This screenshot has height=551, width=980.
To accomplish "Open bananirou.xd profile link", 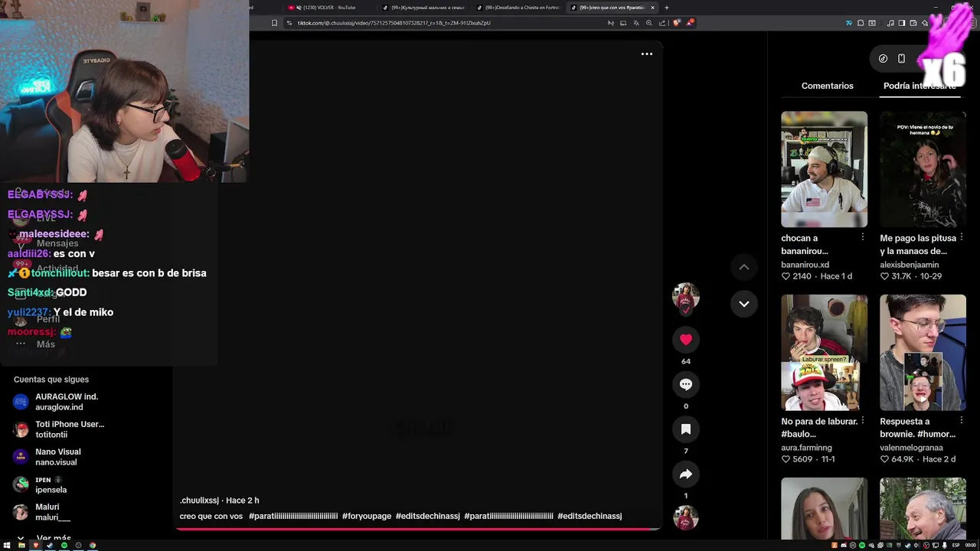I will click(805, 265).
